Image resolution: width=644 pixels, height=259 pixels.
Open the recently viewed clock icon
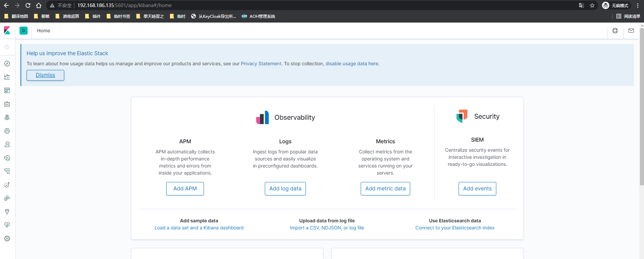coord(7,47)
